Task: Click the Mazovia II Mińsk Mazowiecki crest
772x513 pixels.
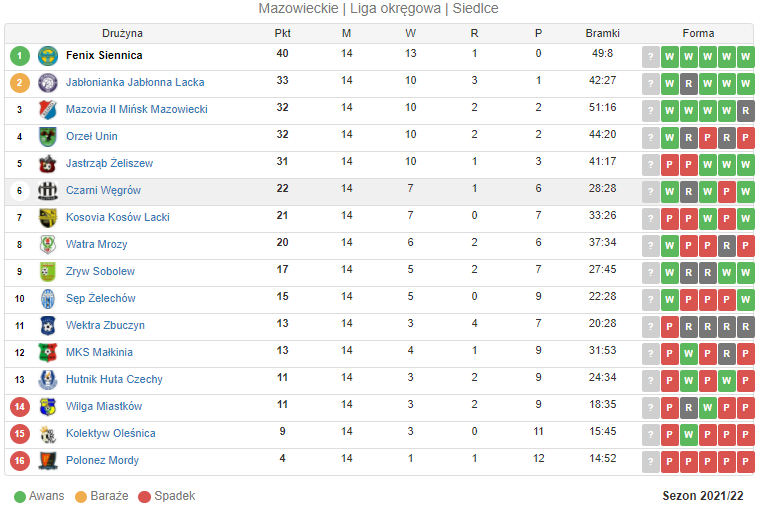Action: (x=48, y=110)
